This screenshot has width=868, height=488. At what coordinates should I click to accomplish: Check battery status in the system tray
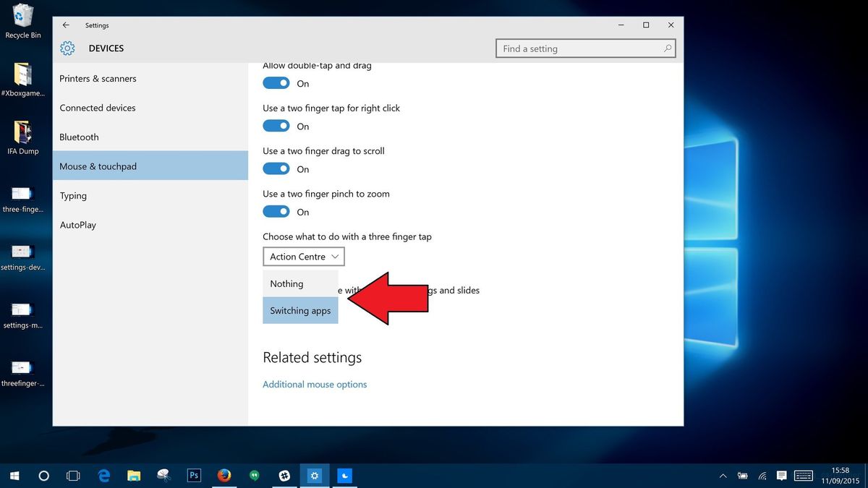click(742, 476)
